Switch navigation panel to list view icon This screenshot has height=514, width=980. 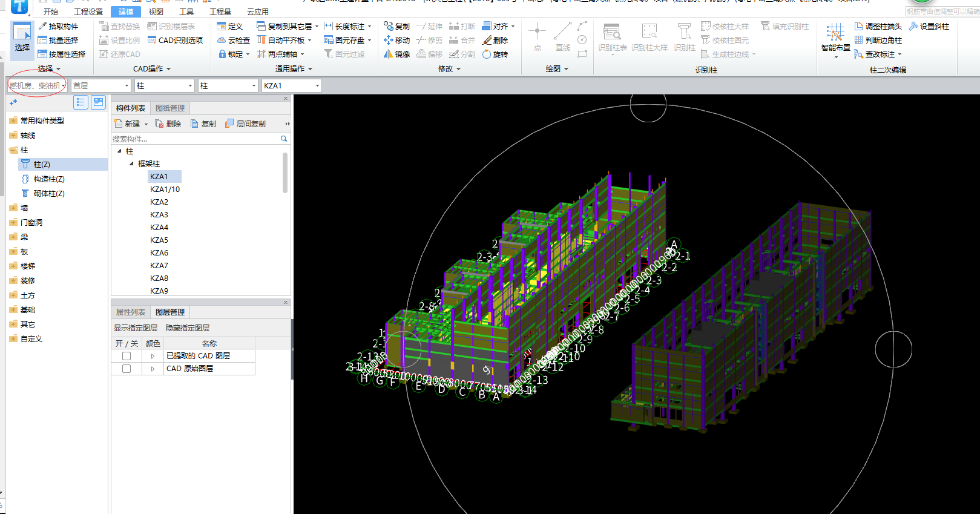[81, 102]
